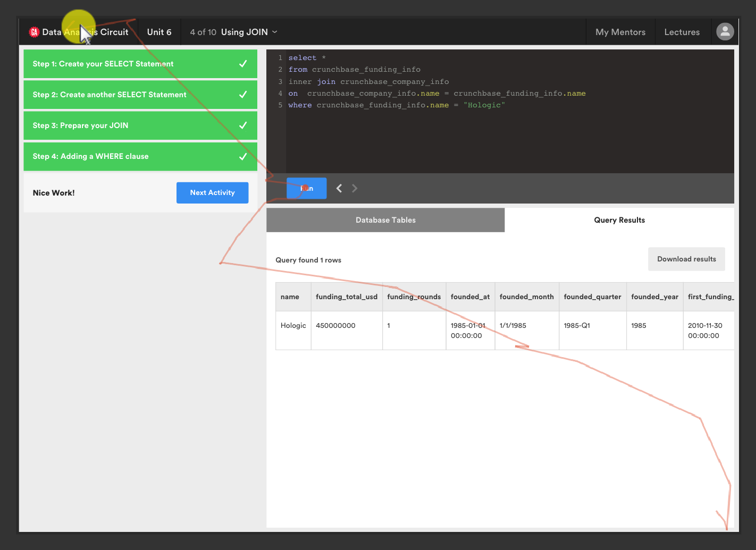Switch to the Database Tables tab
Viewport: 756px width, 550px height.
coord(385,220)
